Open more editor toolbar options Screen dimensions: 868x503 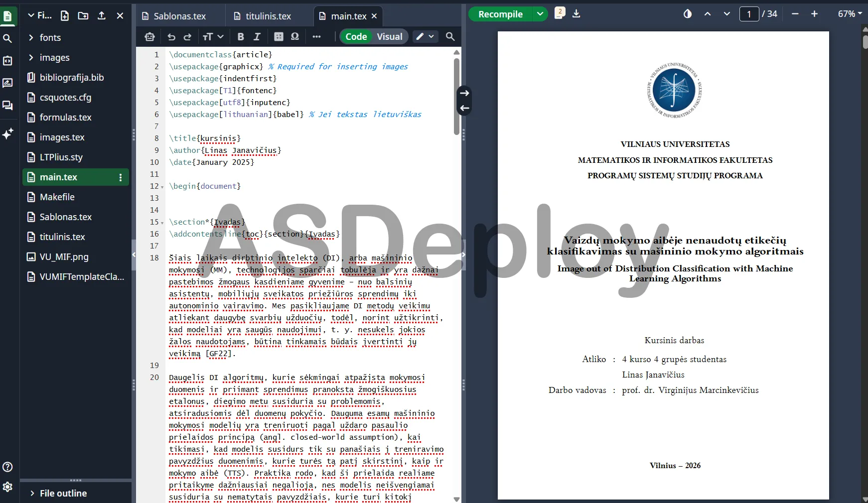[316, 36]
